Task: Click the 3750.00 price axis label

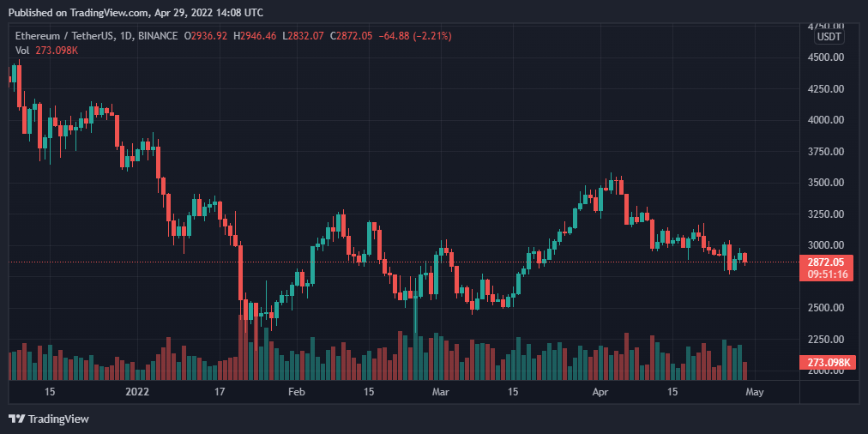Action: click(x=825, y=151)
